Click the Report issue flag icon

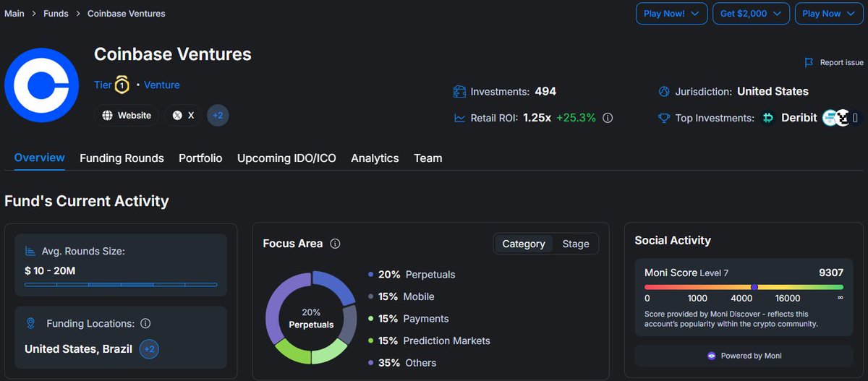pyautogui.click(x=809, y=63)
